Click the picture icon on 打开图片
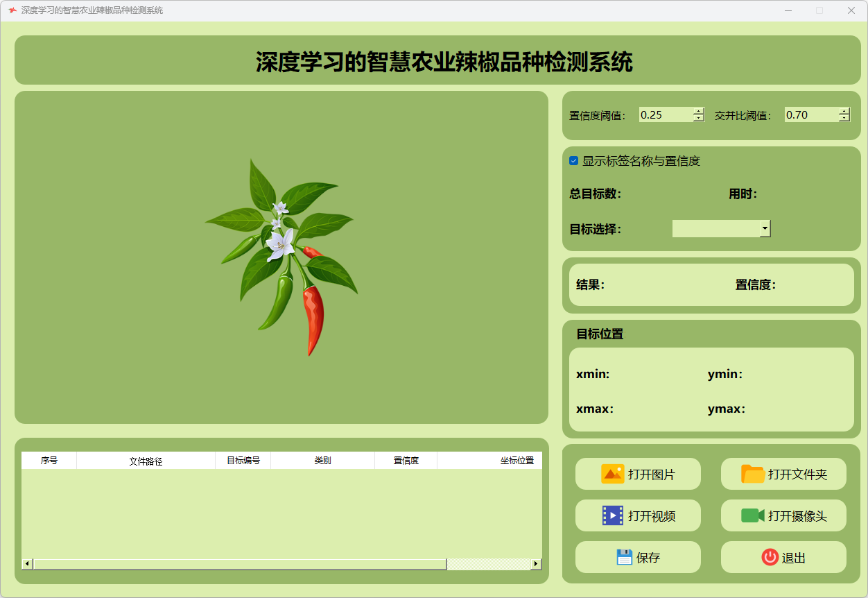The height and width of the screenshot is (598, 868). tap(612, 474)
